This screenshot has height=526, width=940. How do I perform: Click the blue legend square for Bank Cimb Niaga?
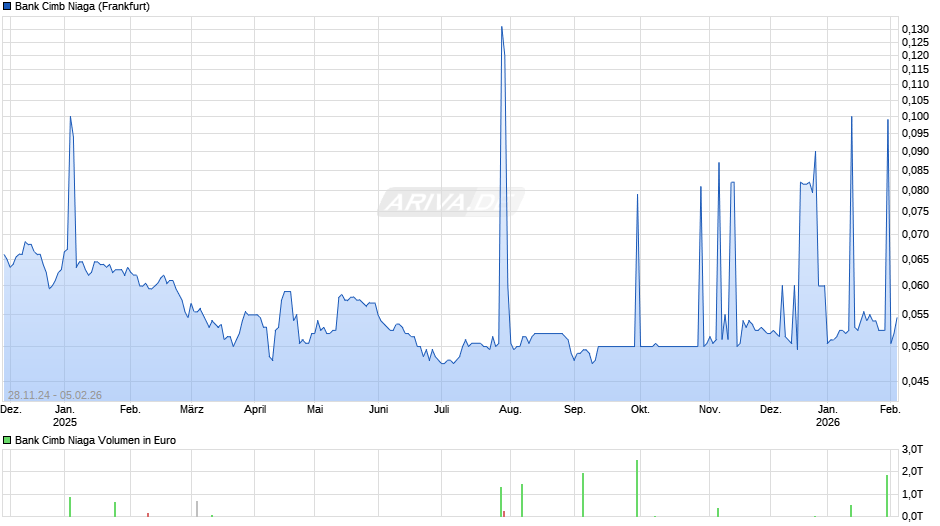pyautogui.click(x=7, y=7)
